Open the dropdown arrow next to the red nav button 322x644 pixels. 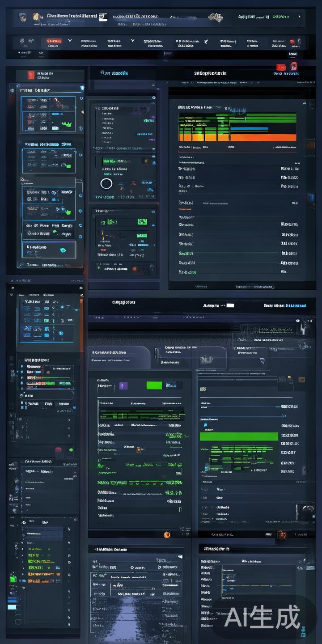coord(69,41)
